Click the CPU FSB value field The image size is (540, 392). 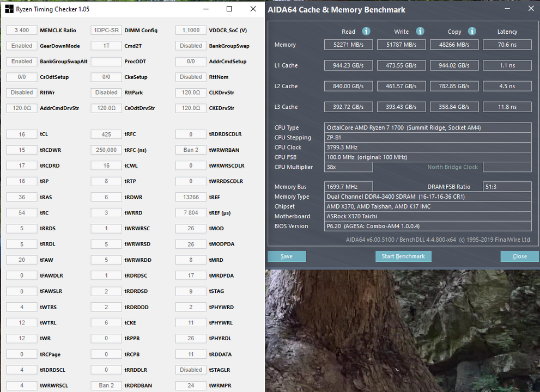428,157
